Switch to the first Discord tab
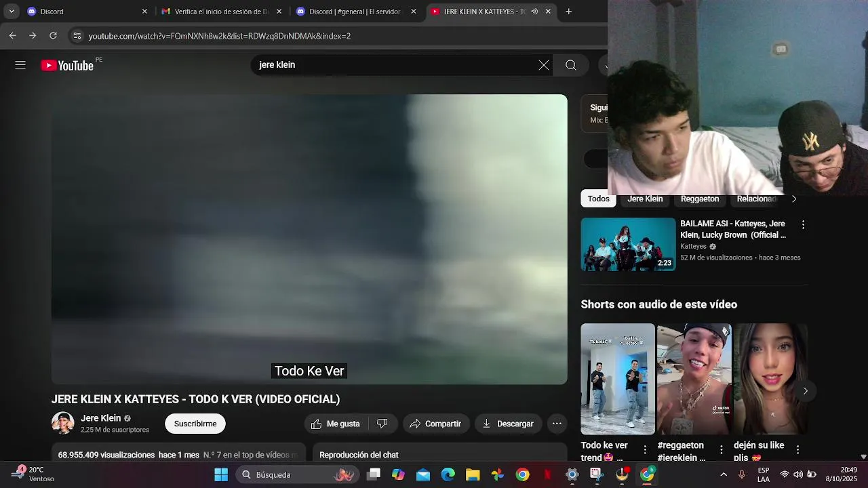This screenshot has width=868, height=488. [87, 12]
